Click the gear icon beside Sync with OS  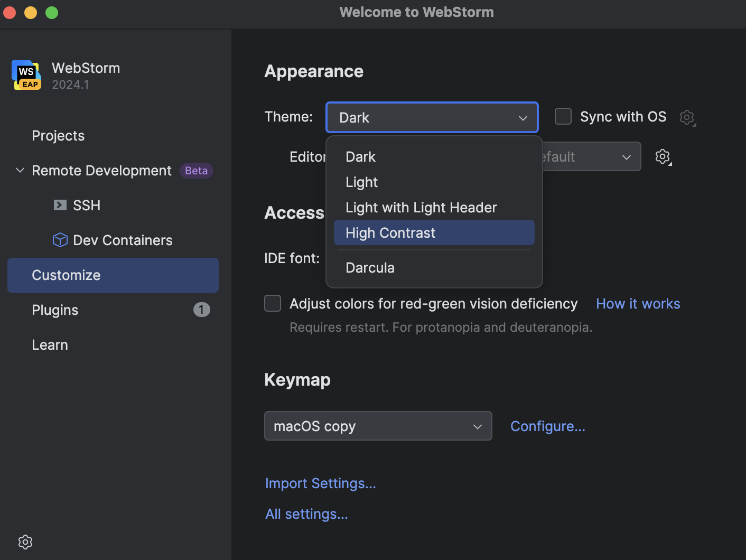point(687,117)
